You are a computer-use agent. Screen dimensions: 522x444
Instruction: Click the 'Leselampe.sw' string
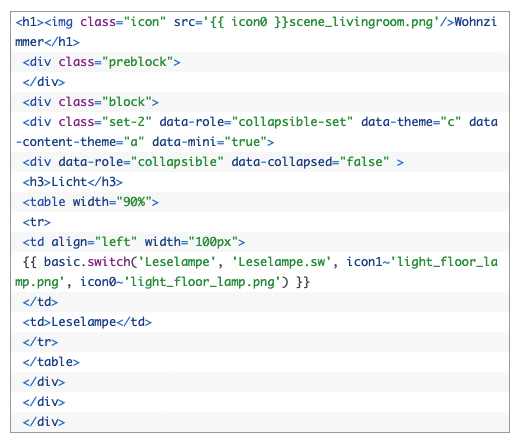pyautogui.click(x=281, y=262)
